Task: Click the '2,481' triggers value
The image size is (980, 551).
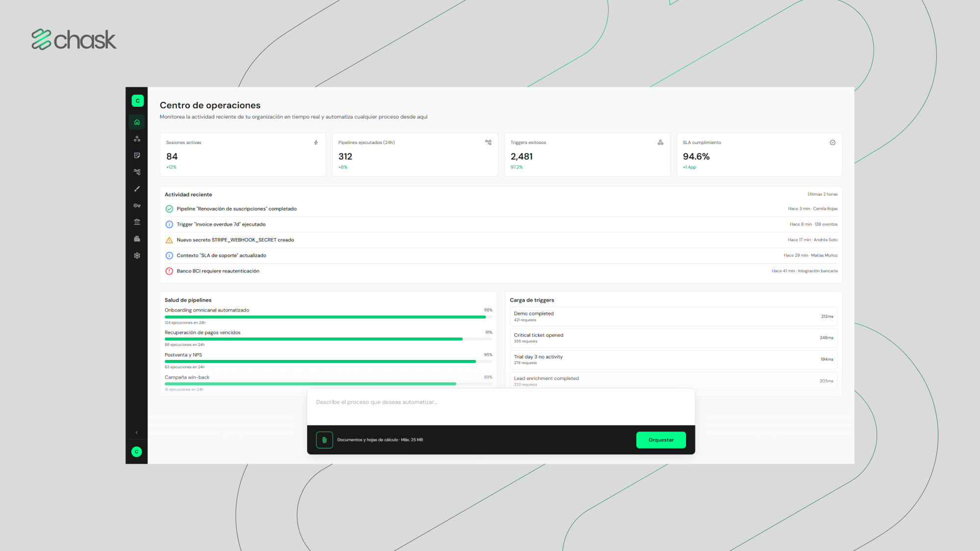Action: coord(521,156)
